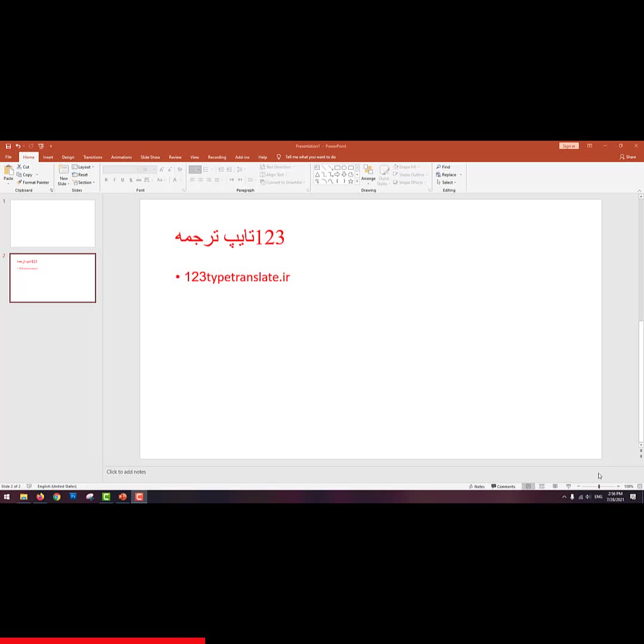Click the Save icon in quick access toolbar
Viewport: 644px width, 644px height.
[x=8, y=146]
